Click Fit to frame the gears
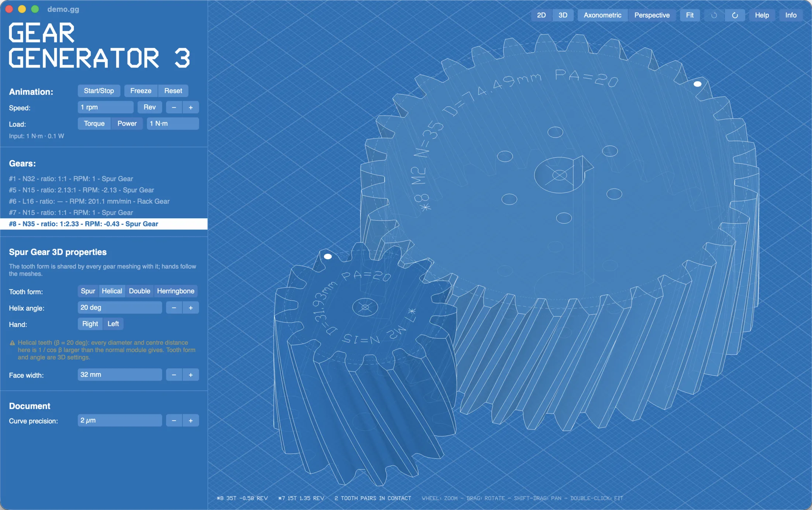Image resolution: width=812 pixels, height=510 pixels. 689,15
